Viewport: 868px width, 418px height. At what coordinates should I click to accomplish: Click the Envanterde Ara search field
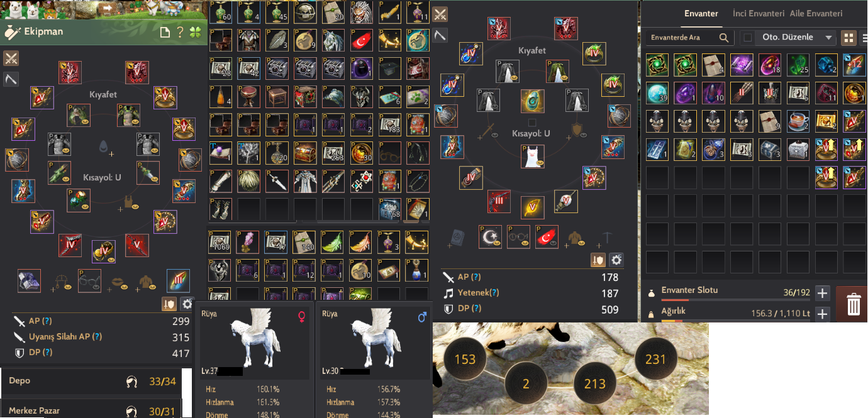[690, 38]
